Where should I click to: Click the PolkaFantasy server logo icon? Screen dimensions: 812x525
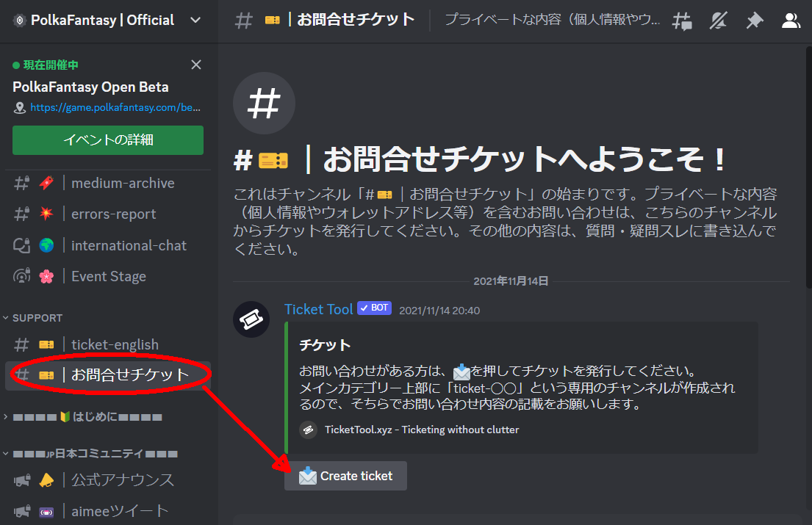pyautogui.click(x=20, y=21)
